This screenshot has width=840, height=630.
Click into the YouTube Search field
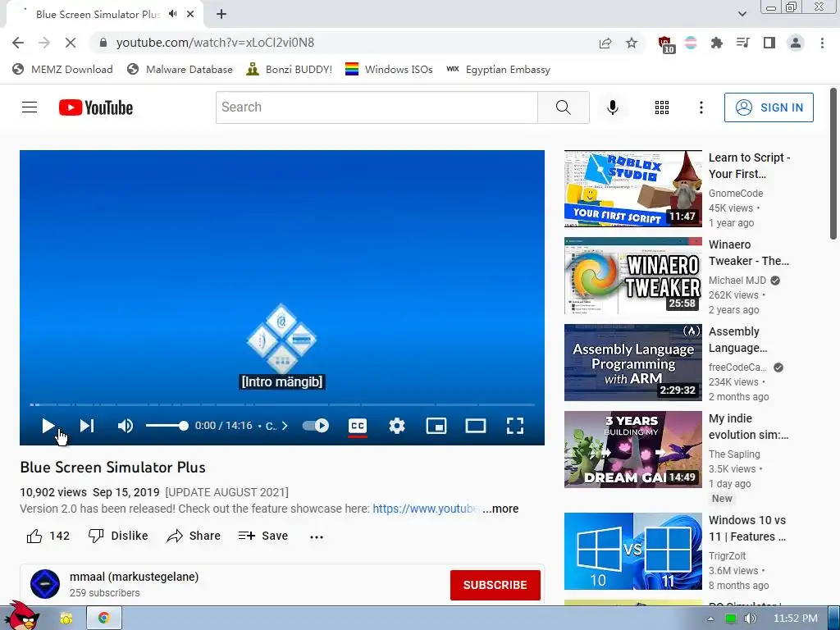(377, 107)
